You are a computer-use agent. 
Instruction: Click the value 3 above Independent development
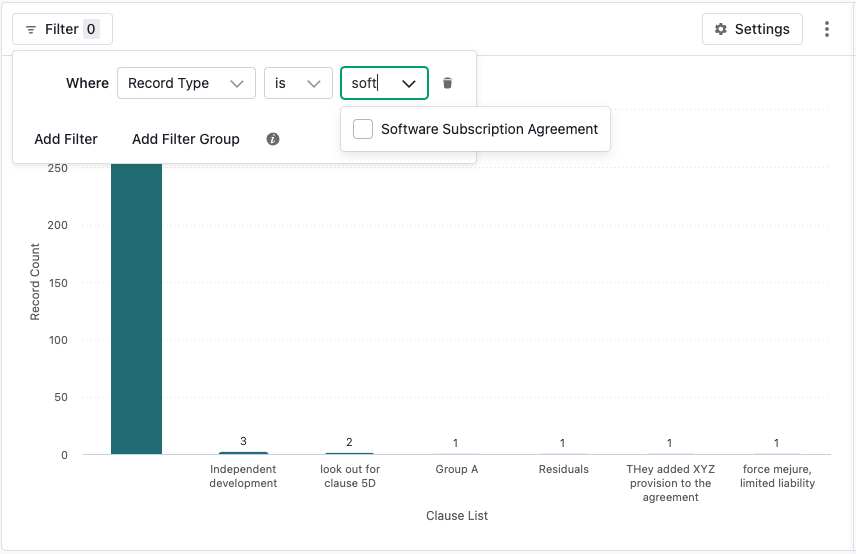pyautogui.click(x=243, y=441)
